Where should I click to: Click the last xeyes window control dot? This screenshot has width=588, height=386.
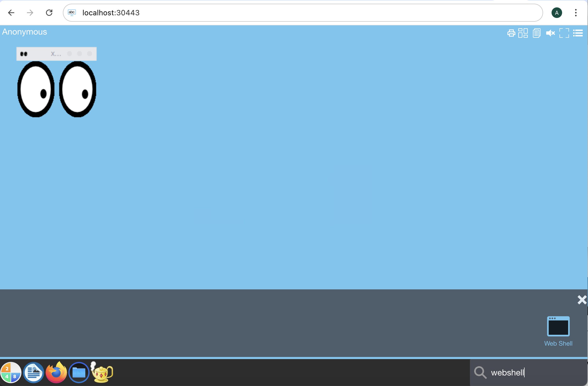(x=90, y=54)
